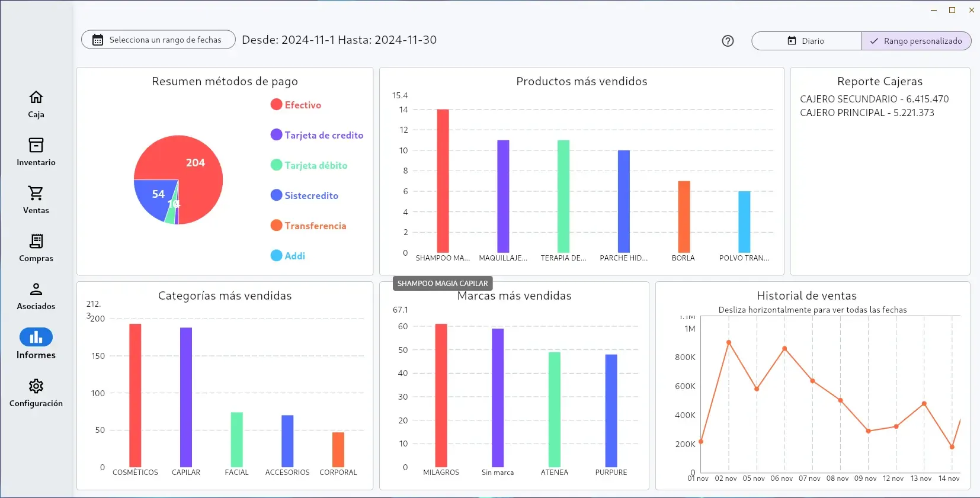
Task: Maximize the application window
Action: tap(952, 10)
